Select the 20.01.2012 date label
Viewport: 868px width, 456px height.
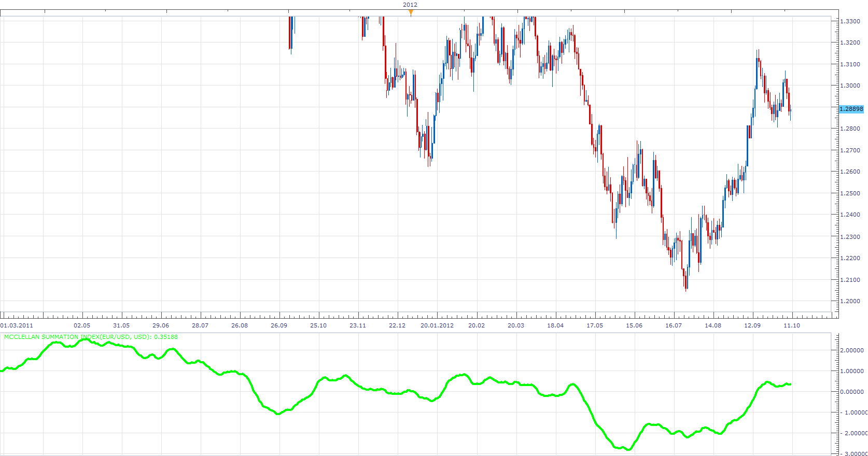pos(437,325)
